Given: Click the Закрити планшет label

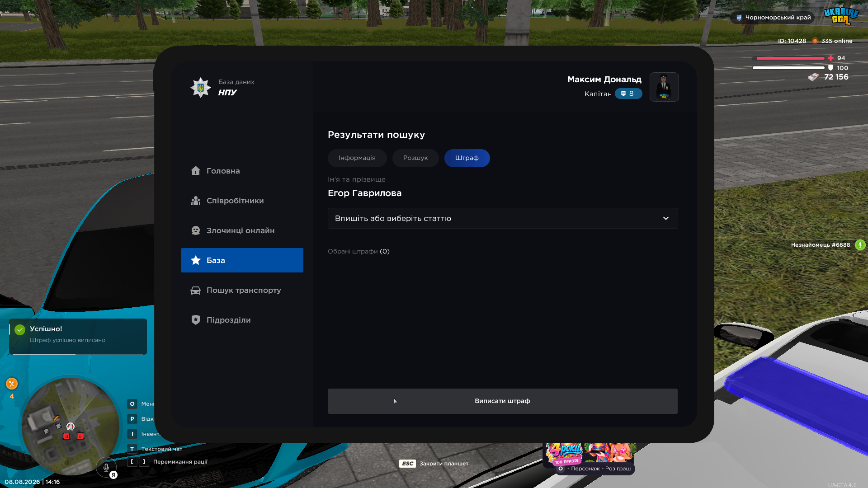Looking at the screenshot, I should tap(444, 464).
